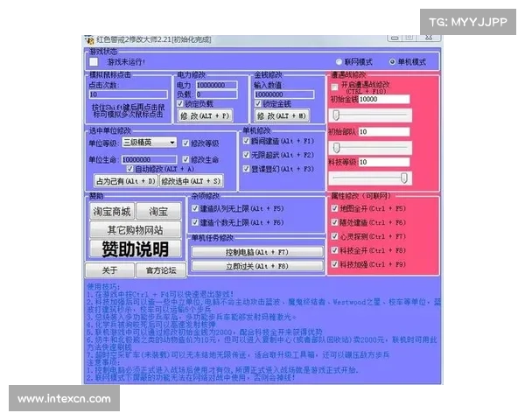
Task: Toggle 建造队列无上限 (Alt + F5) checkbox
Action: tap(195, 208)
